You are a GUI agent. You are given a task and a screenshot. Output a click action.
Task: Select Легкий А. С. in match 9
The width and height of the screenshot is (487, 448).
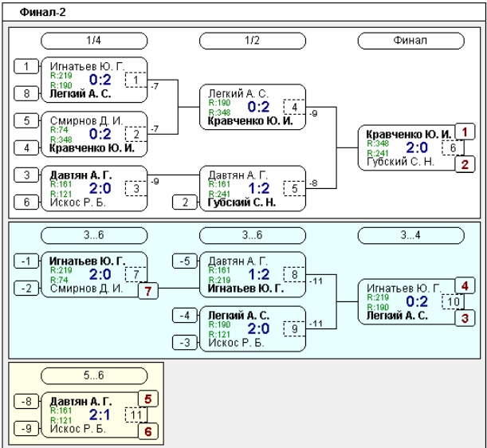238,316
